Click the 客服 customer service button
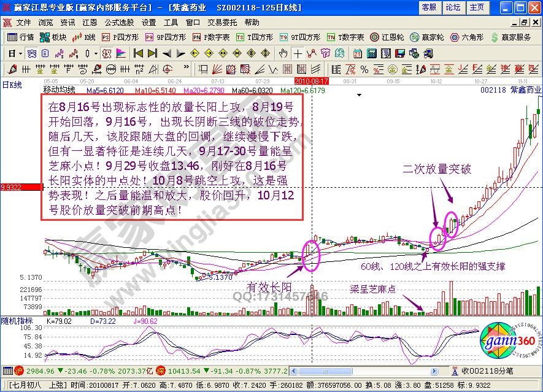Viewport: 543px width, 392px height. [x=429, y=7]
